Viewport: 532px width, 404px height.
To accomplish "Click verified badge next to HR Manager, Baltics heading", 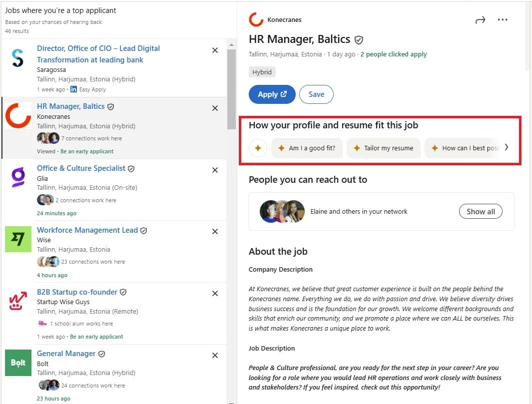I will pos(359,40).
